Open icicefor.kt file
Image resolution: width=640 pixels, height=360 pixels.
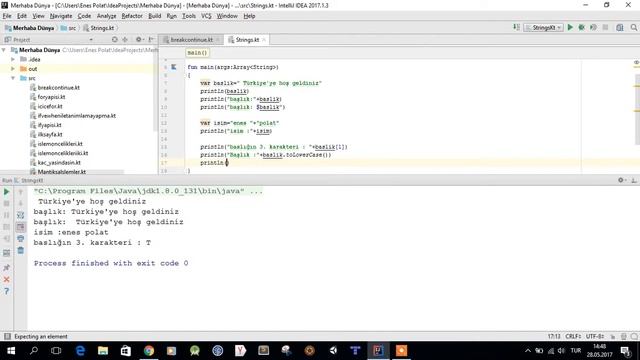pyautogui.click(x=50, y=106)
